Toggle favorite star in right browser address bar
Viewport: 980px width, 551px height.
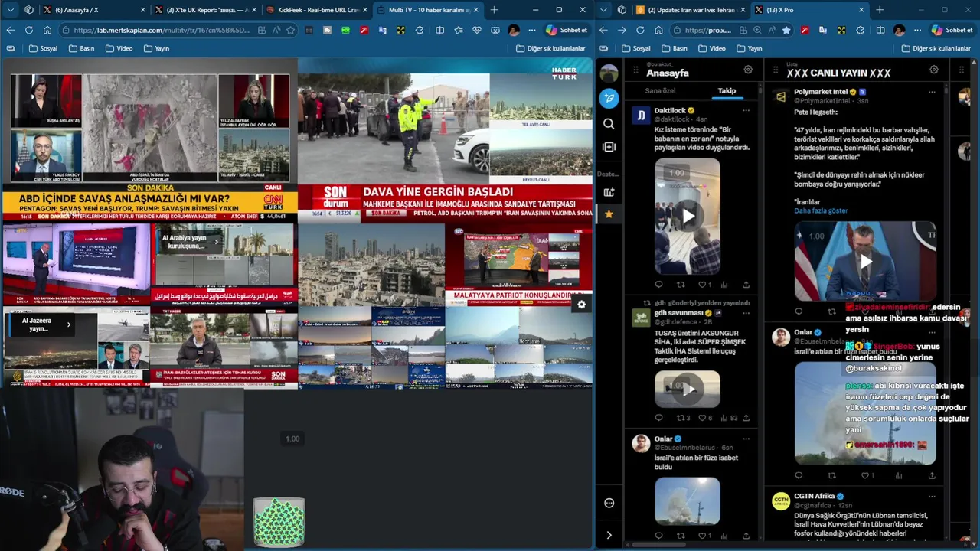click(786, 30)
